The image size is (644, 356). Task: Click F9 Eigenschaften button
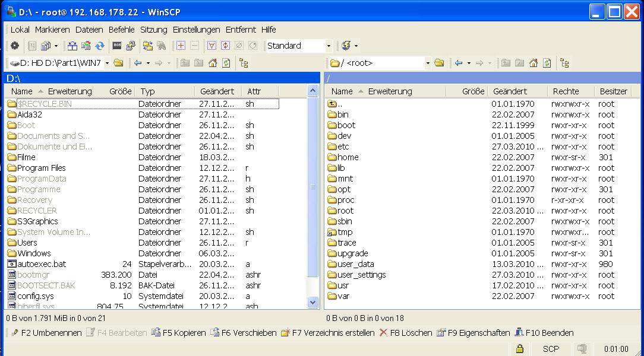(x=473, y=333)
